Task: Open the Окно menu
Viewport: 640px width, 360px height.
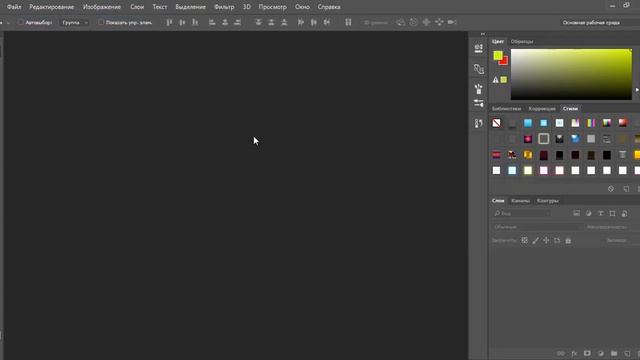Action: pyautogui.click(x=302, y=7)
